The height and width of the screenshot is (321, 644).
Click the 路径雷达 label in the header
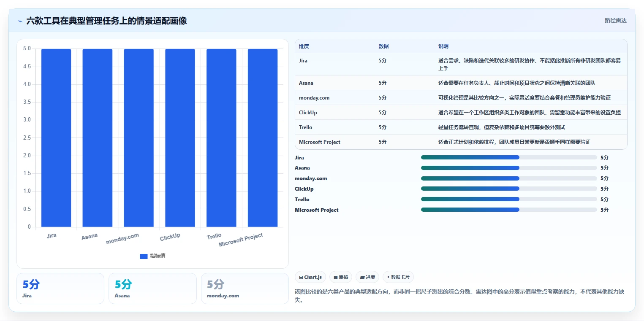tap(615, 20)
